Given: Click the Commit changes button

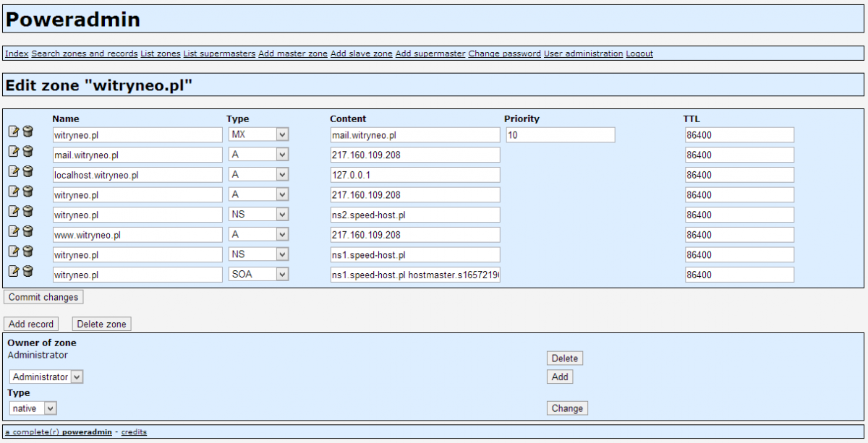Looking at the screenshot, I should click(43, 297).
